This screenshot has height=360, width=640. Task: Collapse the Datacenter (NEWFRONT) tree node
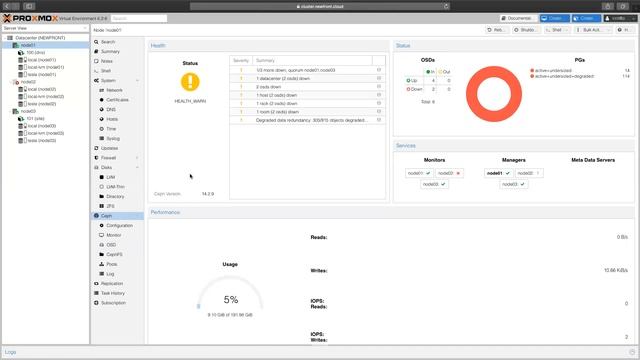point(5,38)
